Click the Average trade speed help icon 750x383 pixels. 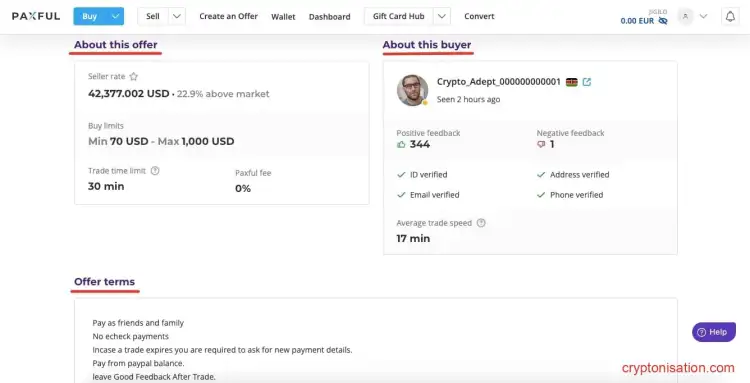pos(481,223)
